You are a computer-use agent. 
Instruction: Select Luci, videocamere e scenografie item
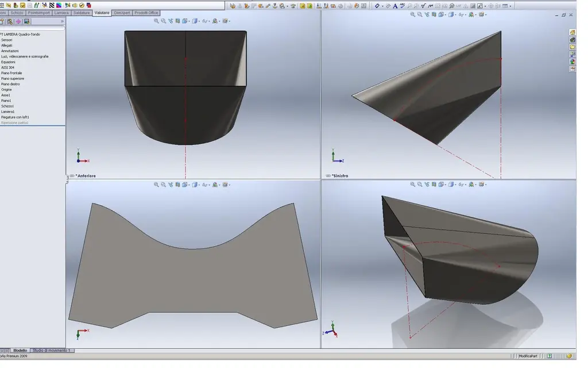tap(25, 57)
